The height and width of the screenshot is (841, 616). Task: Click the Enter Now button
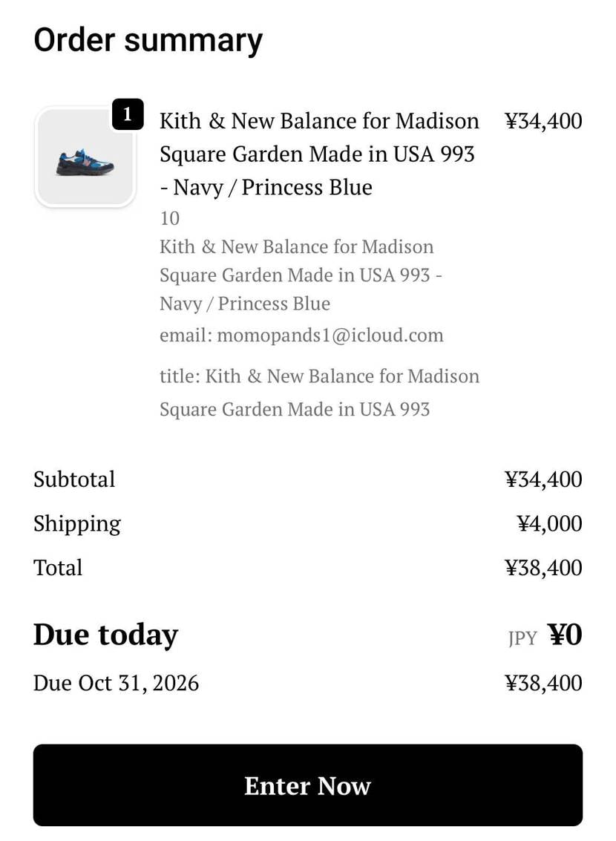(307, 785)
